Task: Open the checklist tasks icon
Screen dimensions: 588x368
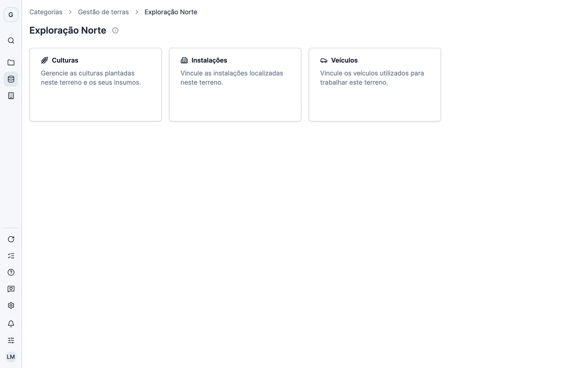Action: [11, 256]
